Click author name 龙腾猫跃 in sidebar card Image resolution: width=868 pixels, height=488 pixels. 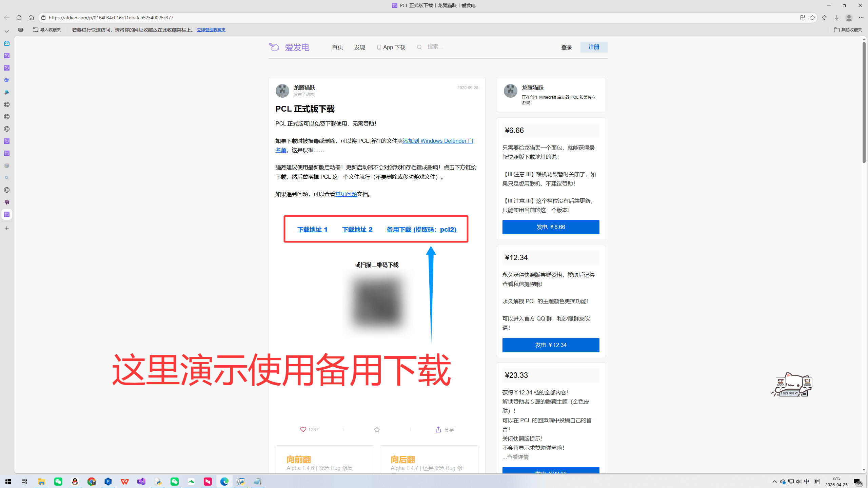pos(532,87)
